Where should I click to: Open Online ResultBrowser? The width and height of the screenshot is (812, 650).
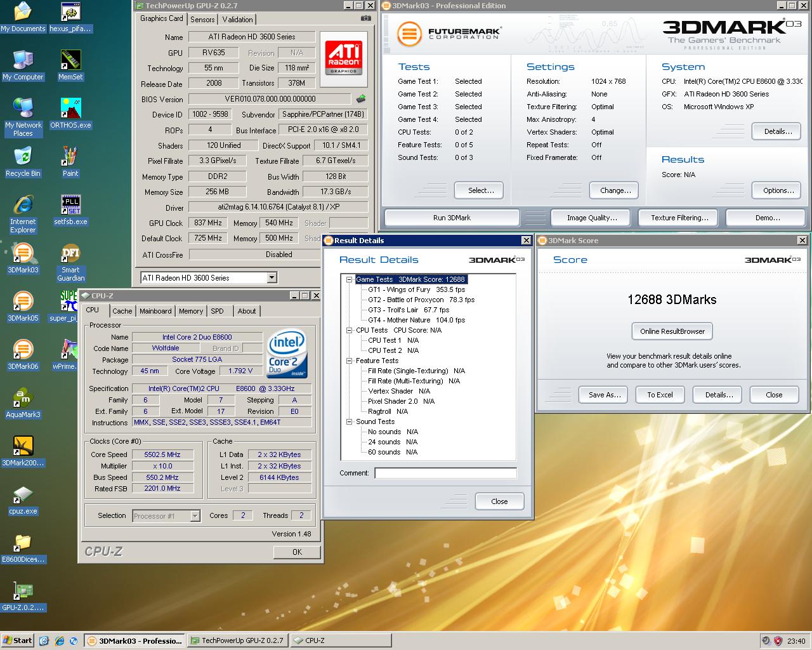(x=672, y=331)
